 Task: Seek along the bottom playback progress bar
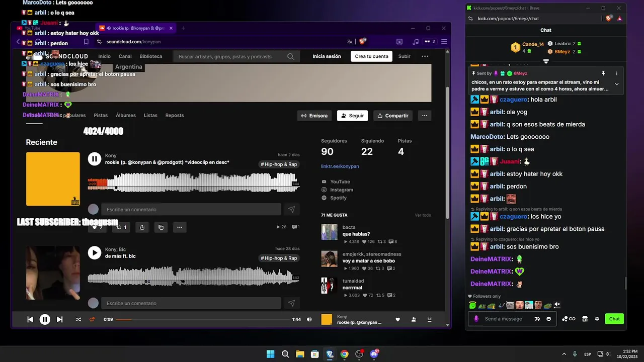203,319
